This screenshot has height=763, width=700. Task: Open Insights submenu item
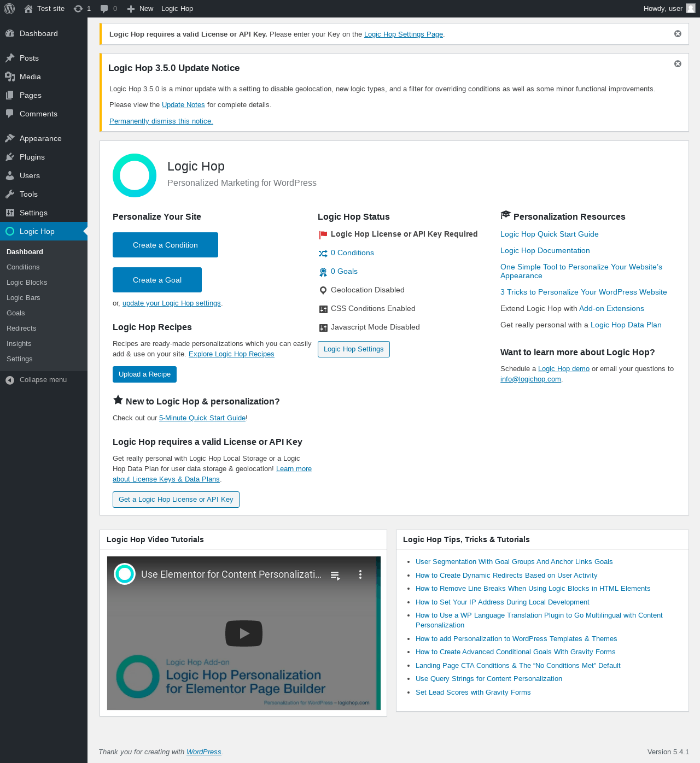19,344
